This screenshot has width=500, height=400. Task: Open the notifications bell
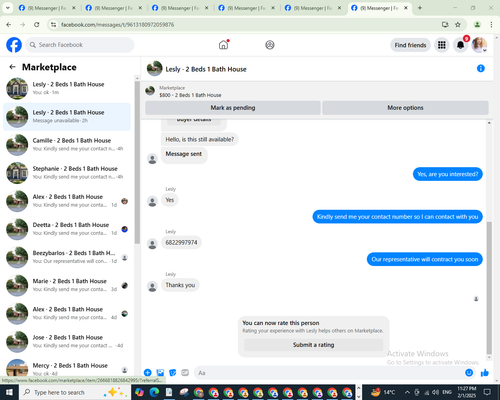click(460, 45)
